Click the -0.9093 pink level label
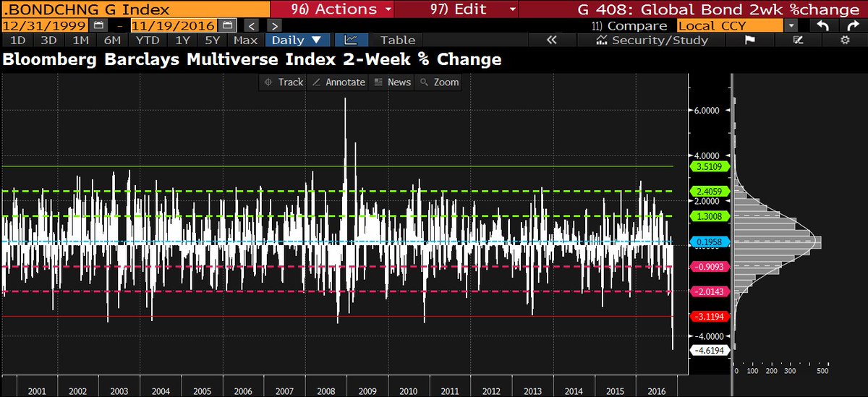Screen dimensions: 868x397 click(x=710, y=267)
